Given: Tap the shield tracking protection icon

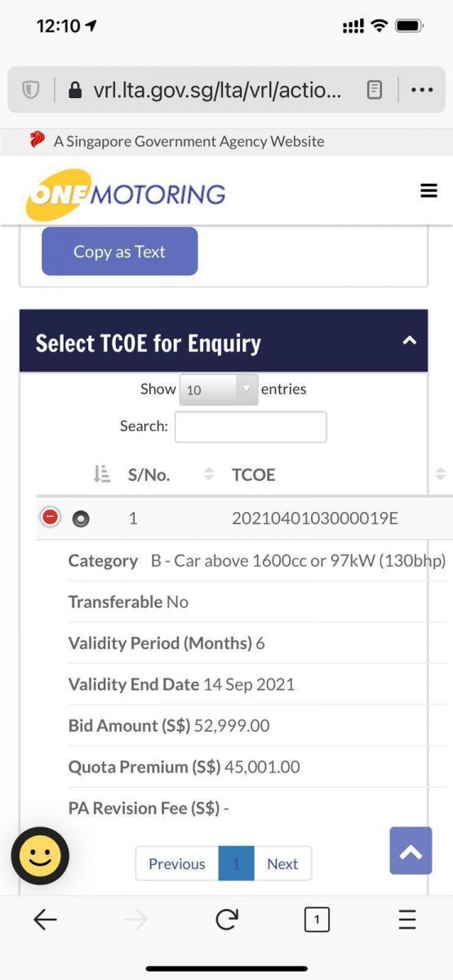Looking at the screenshot, I should [31, 90].
